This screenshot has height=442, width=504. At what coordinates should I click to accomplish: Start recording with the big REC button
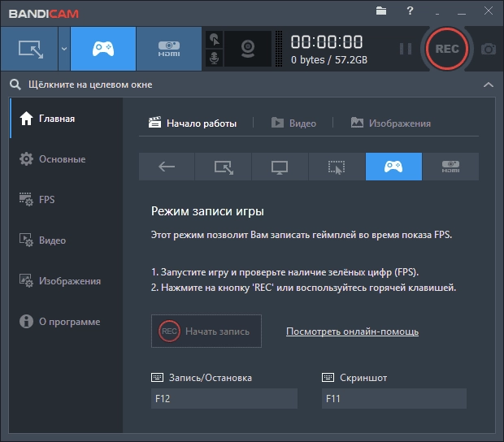coord(447,49)
